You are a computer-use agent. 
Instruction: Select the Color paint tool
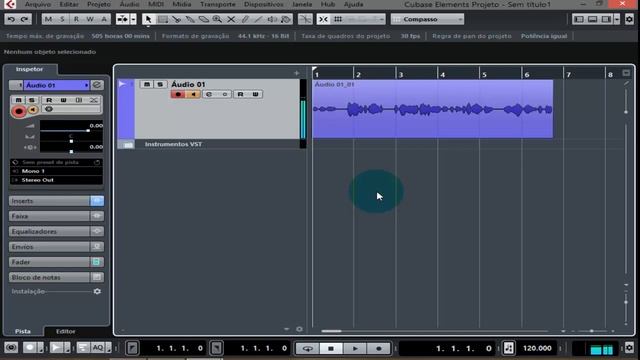[x=286, y=19]
